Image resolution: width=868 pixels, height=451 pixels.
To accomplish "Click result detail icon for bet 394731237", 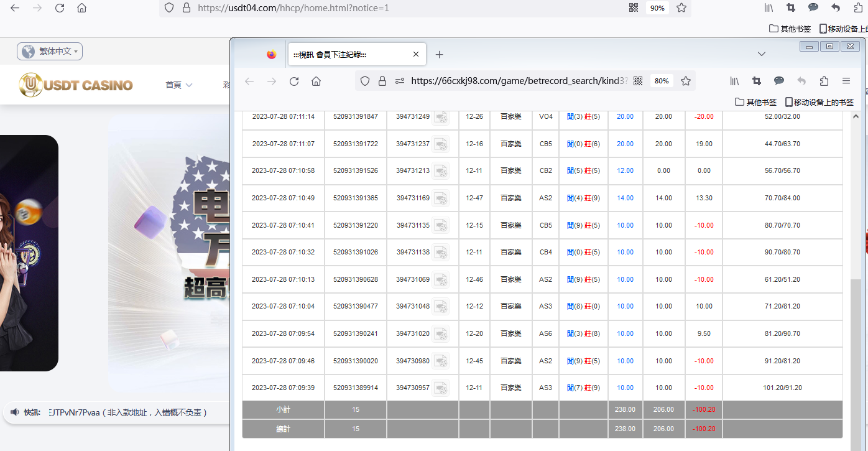I will click(441, 144).
